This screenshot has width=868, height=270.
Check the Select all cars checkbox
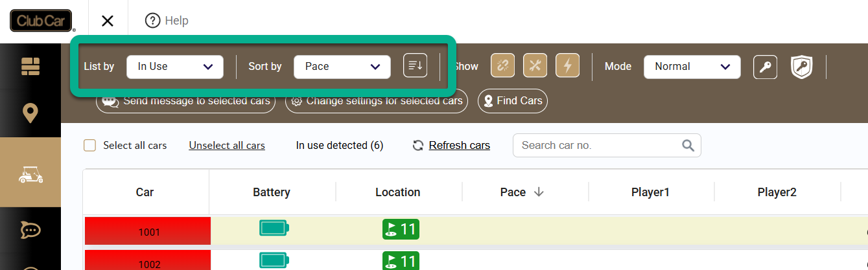(x=90, y=146)
